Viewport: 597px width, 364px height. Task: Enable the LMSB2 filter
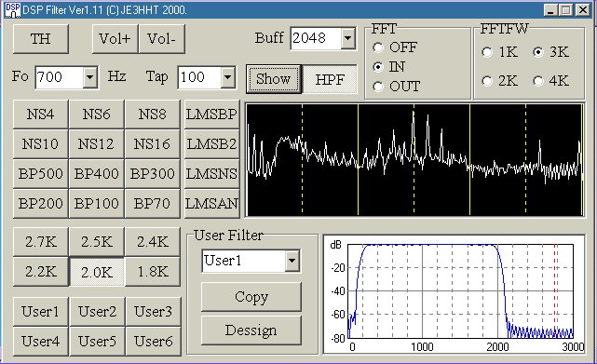(x=212, y=144)
